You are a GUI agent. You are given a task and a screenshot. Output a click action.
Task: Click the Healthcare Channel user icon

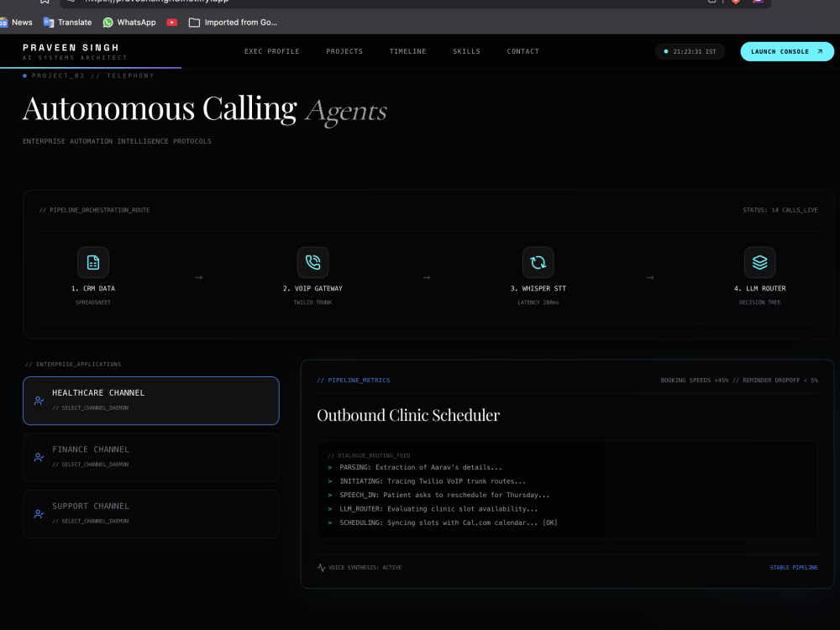click(x=39, y=401)
